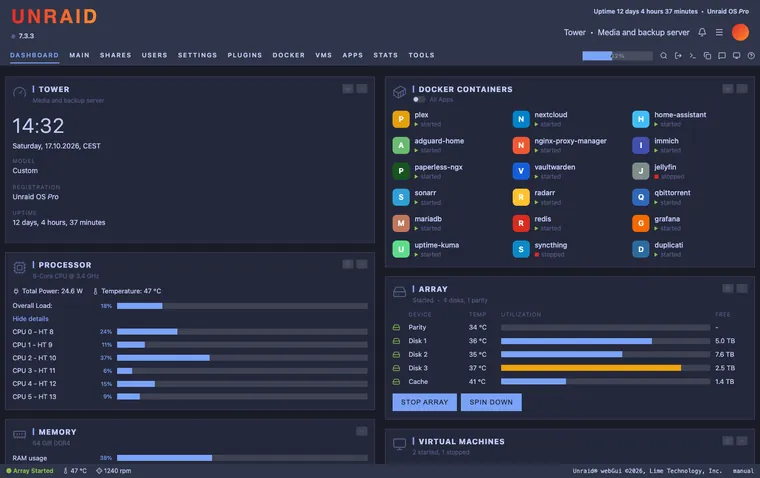Open the terminal prompt icon

(693, 56)
